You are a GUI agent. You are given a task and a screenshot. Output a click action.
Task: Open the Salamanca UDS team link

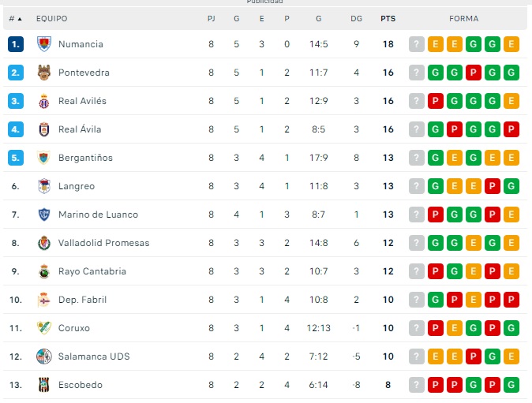click(93, 356)
